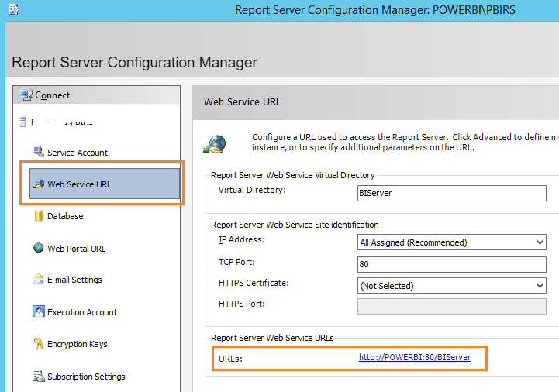Open the Execution Account page
The width and height of the screenshot is (559, 392).
pos(82,312)
